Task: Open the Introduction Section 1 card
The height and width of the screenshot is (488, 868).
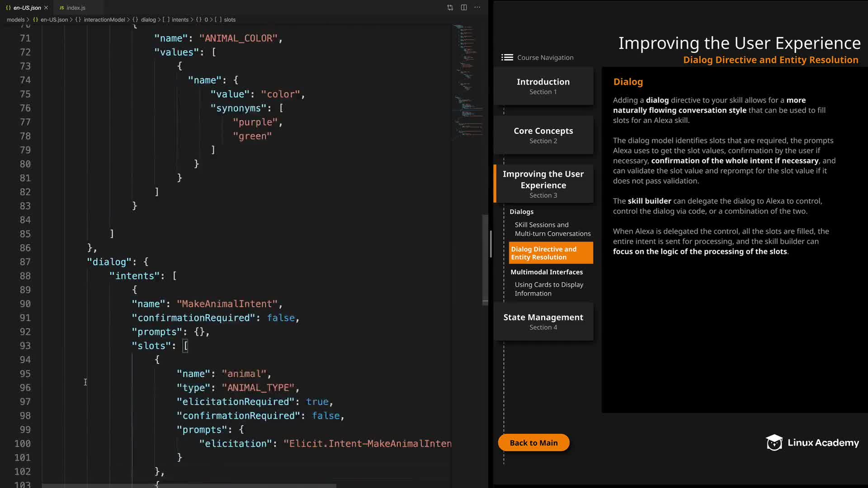Action: coord(543,86)
